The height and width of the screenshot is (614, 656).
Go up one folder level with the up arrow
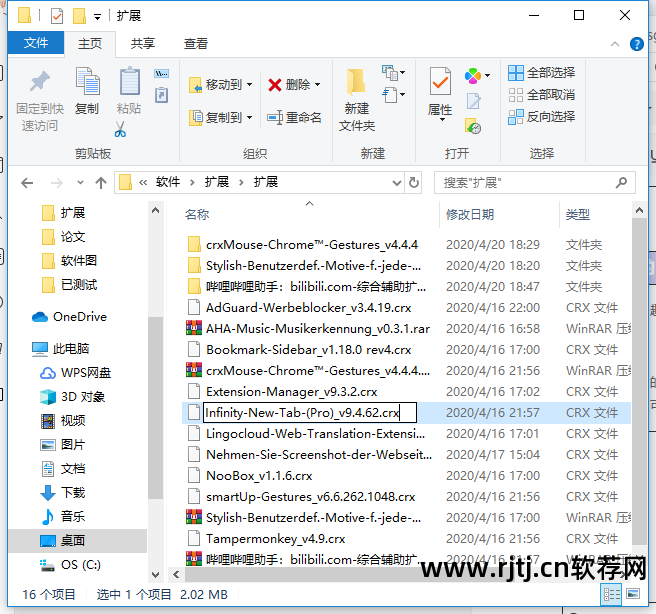click(x=101, y=183)
